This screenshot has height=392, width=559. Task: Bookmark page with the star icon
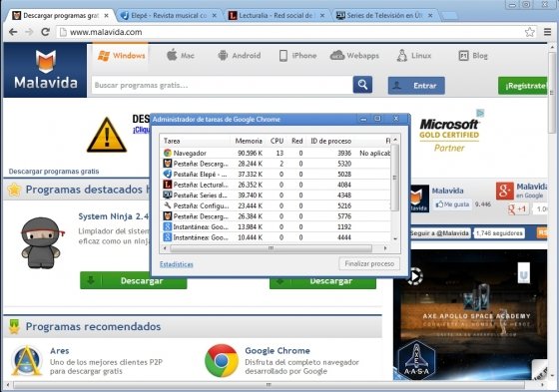point(529,32)
